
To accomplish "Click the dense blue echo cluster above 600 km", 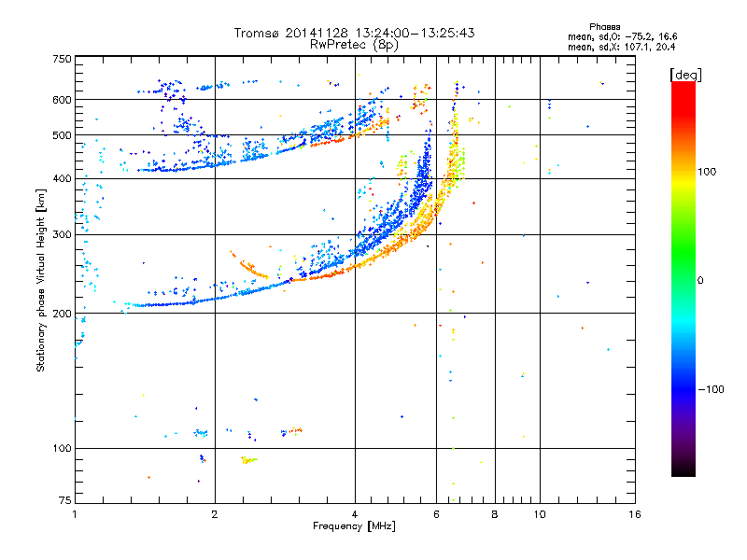I will pos(170,90).
